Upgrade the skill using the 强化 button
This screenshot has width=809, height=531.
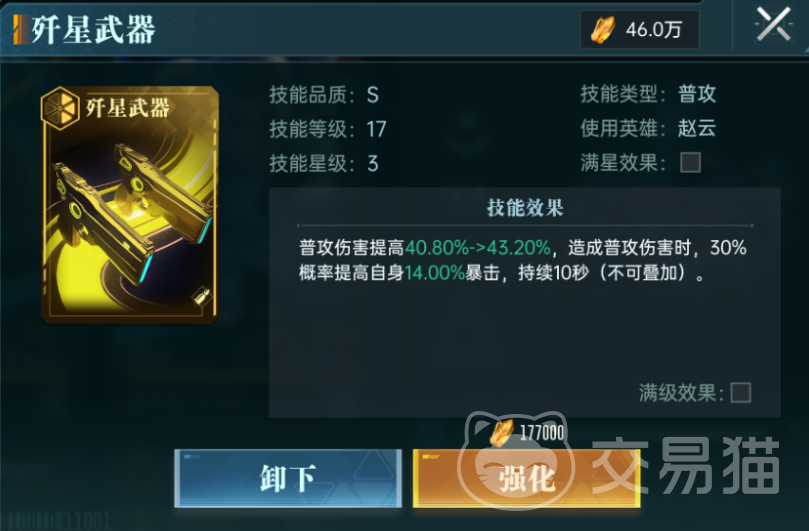(527, 478)
